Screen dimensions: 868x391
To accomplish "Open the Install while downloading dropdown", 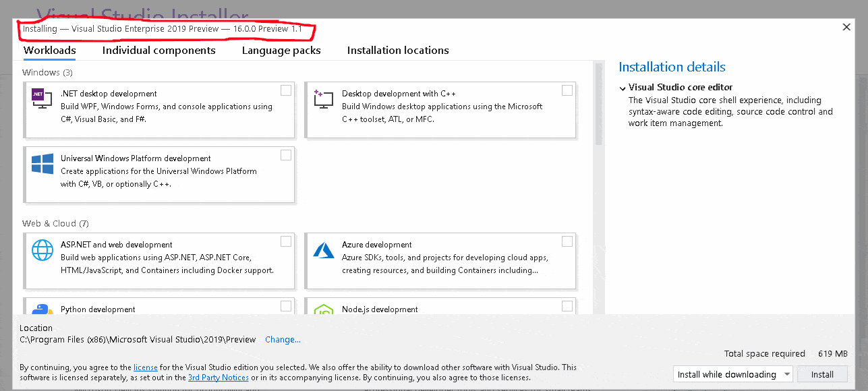I will point(732,374).
